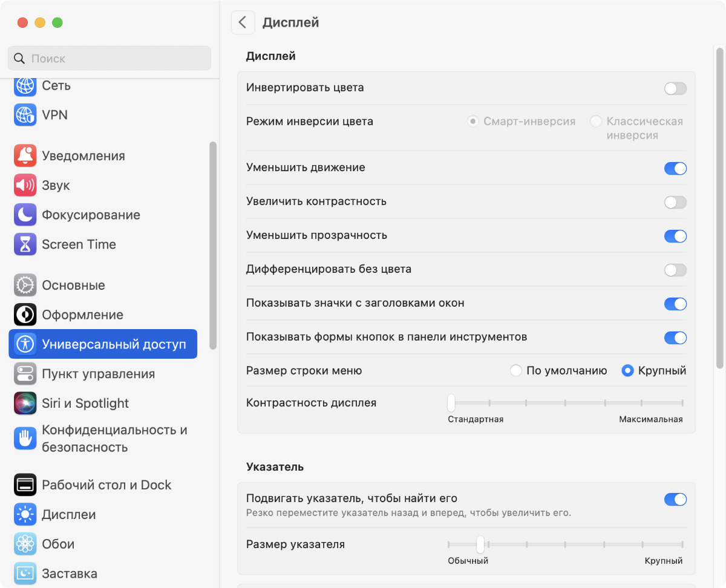Open the Звук speaker icon
Screen dimensions: 726x588
tap(25, 185)
